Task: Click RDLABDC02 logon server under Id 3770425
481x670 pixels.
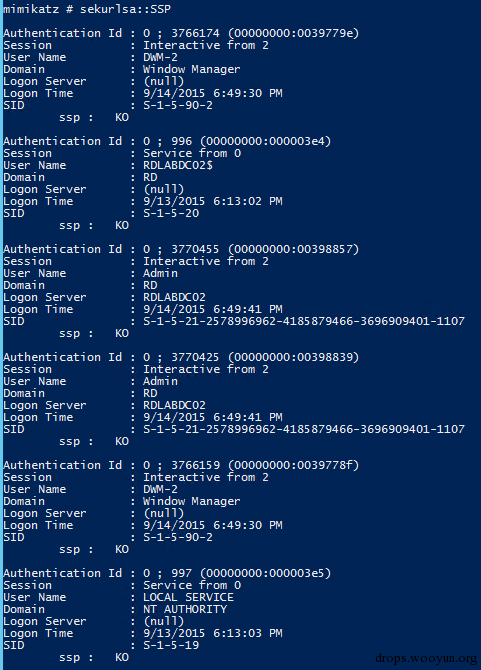Action: click(x=174, y=406)
